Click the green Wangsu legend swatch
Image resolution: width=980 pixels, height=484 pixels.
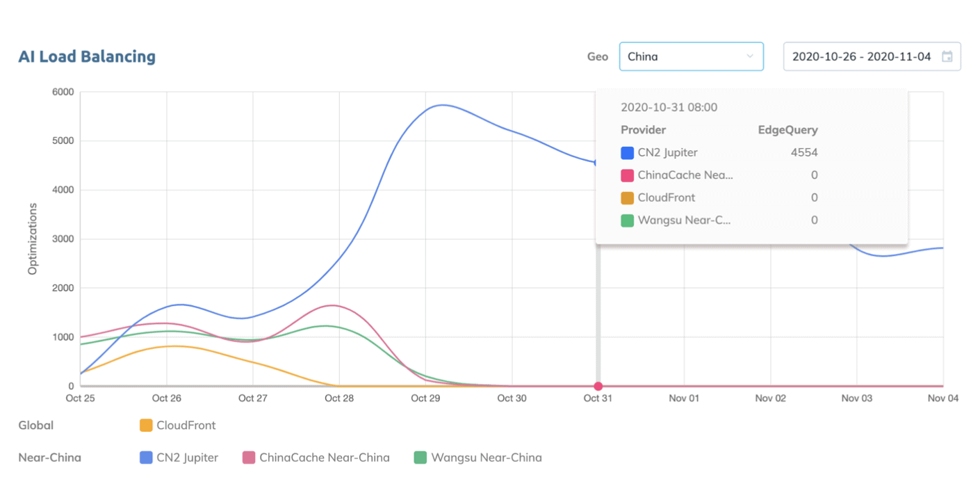click(x=420, y=458)
